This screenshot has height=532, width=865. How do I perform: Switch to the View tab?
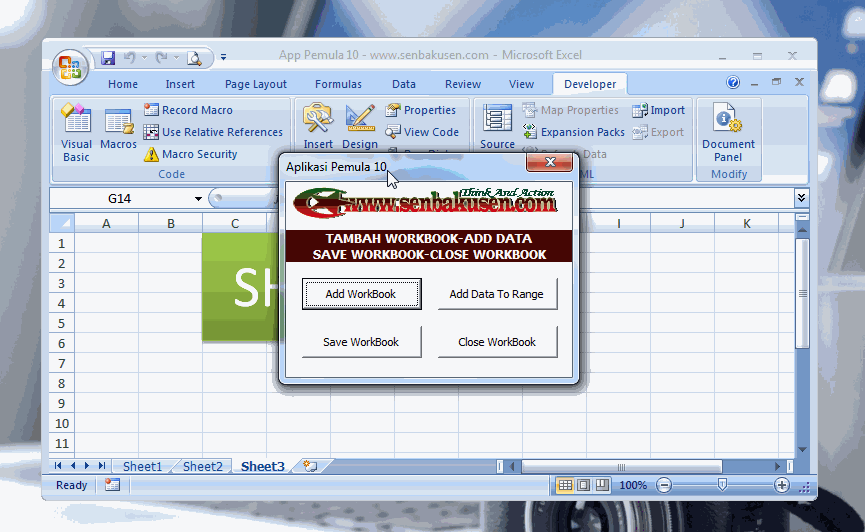click(x=521, y=84)
